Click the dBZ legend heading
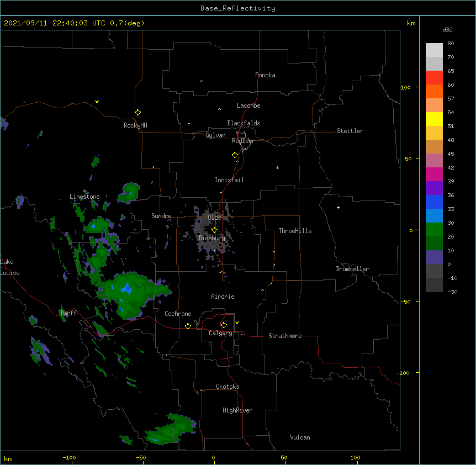 tap(447, 29)
